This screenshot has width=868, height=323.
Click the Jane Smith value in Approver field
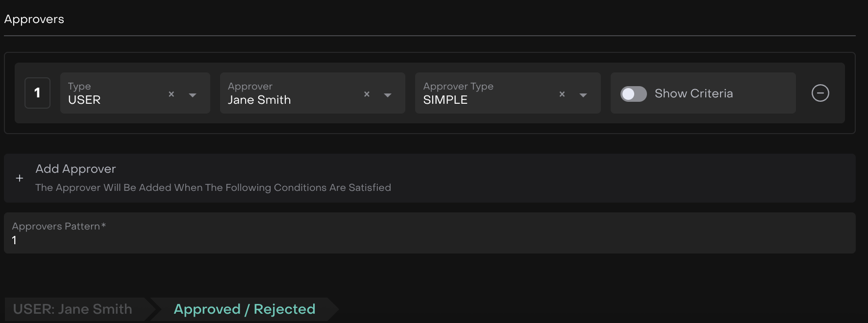(259, 100)
